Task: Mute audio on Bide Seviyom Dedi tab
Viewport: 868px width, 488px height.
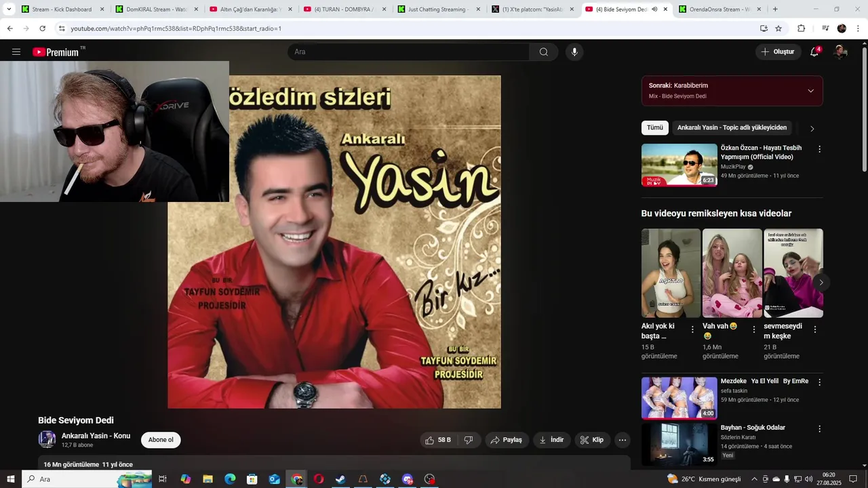Action: (x=654, y=9)
